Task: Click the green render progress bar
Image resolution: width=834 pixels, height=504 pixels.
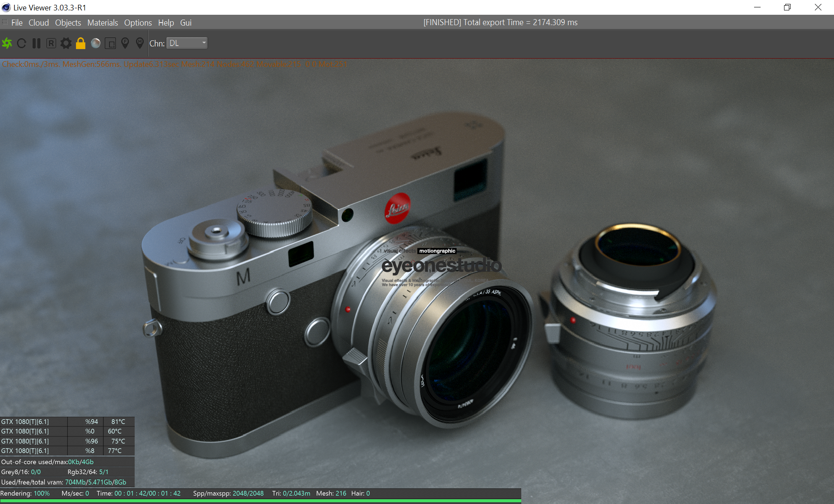Action: 261,501
